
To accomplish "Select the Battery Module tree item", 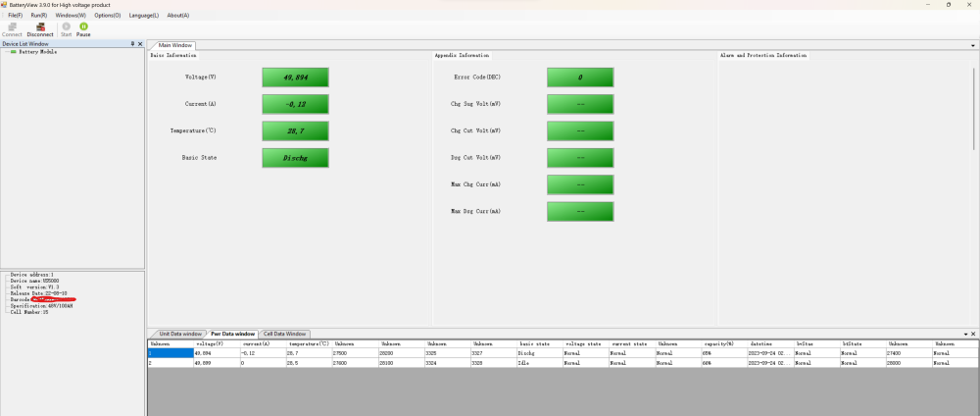I will click(x=37, y=52).
